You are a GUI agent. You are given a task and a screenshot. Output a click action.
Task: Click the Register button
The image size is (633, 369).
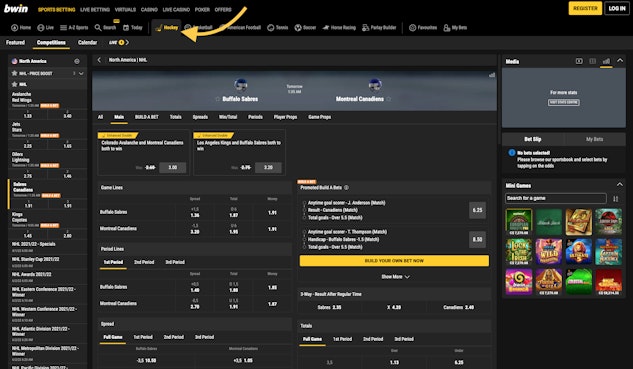(x=585, y=8)
